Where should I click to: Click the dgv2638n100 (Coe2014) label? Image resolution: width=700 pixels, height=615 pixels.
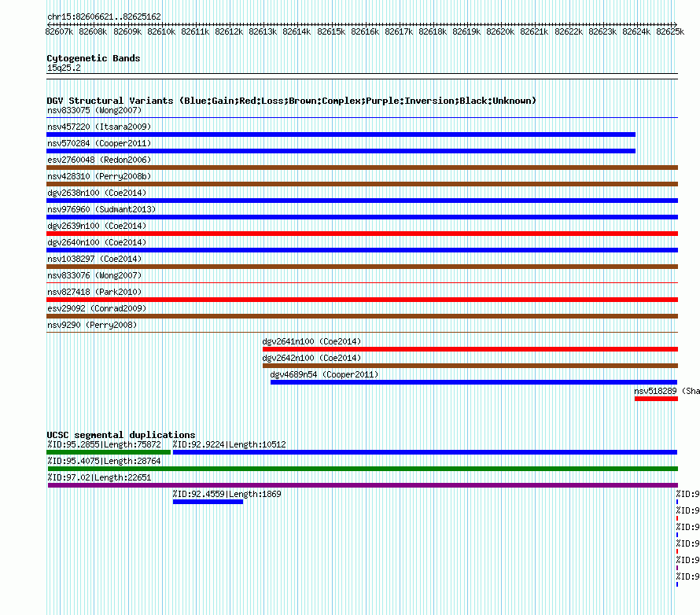97,193
